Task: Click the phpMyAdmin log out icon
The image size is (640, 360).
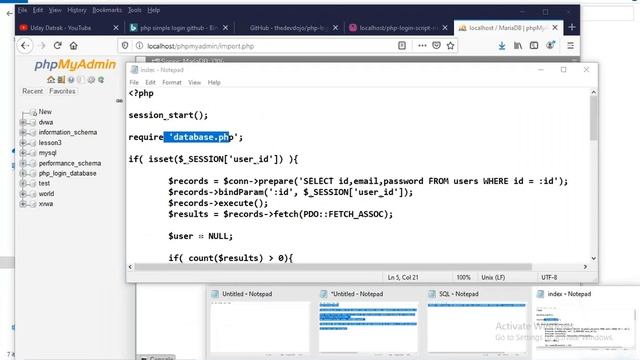Action: pos(61,80)
